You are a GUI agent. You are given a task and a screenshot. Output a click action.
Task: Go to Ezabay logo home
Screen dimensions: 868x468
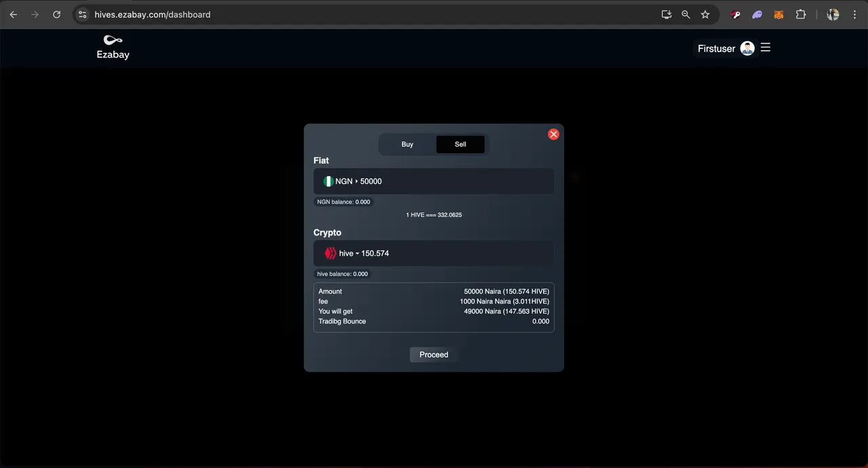pyautogui.click(x=113, y=47)
